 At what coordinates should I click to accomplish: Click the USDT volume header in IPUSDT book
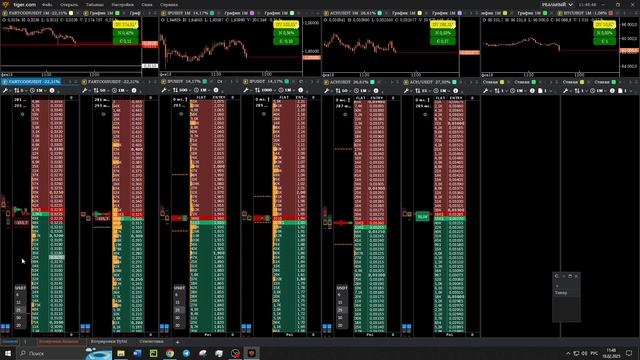[x=179, y=287]
